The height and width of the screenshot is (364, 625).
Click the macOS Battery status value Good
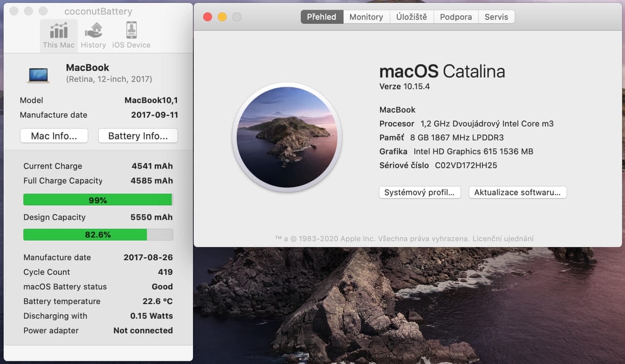click(162, 287)
